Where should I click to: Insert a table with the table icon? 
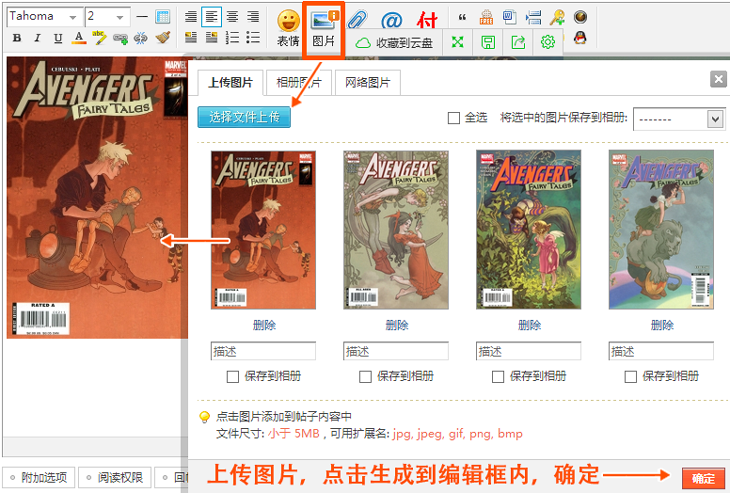tap(162, 17)
